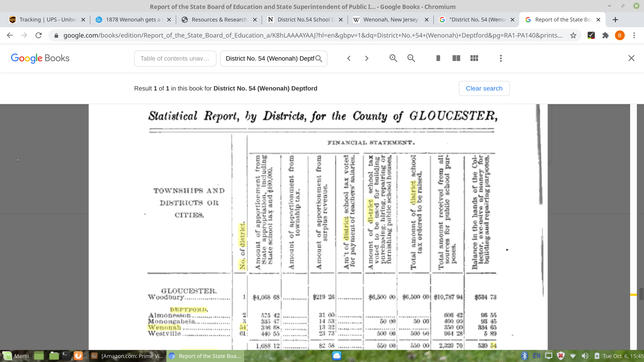Select Report of the State Board taskbar window
The image size is (644, 362).
click(x=205, y=356)
